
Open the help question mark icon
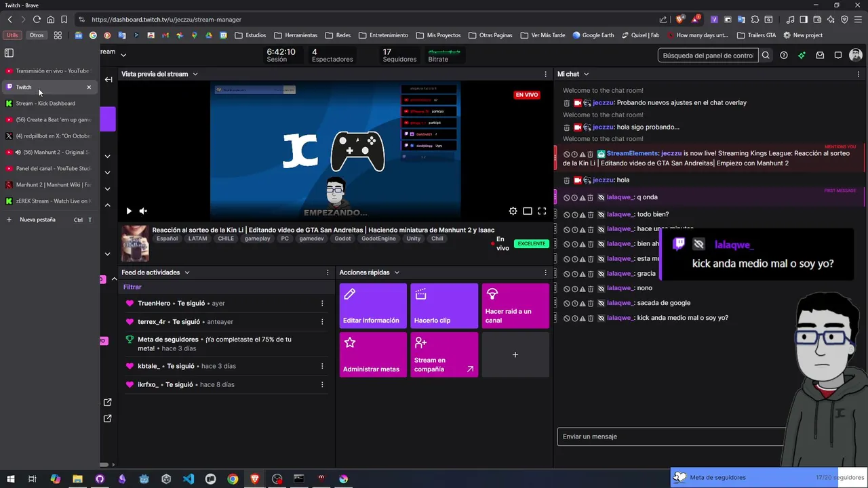784,56
